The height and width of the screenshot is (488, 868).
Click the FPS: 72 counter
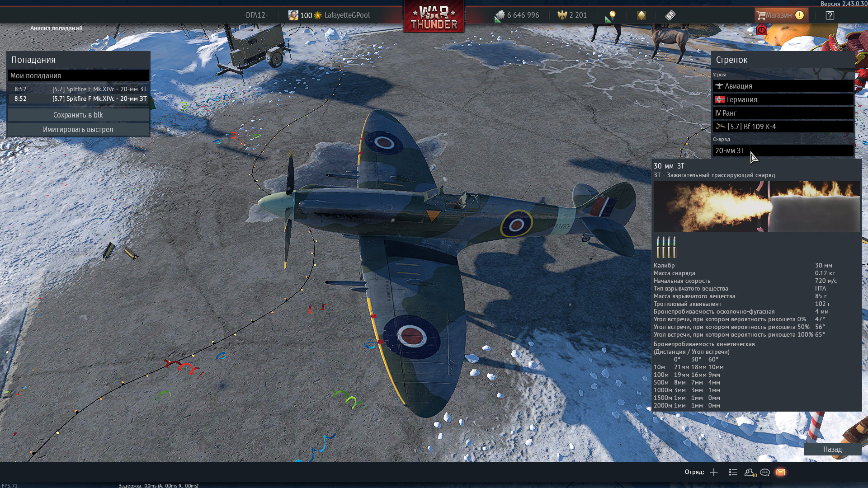[x=9, y=486]
